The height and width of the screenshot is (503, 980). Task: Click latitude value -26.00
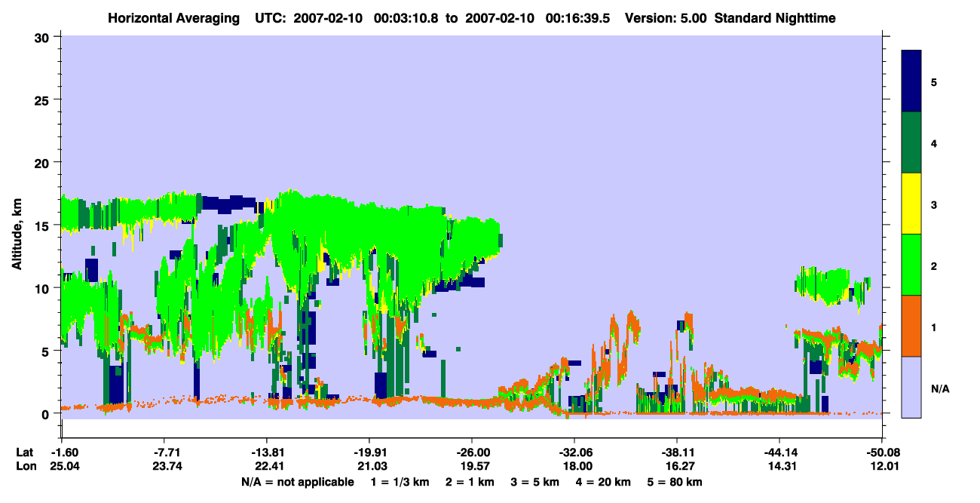(x=471, y=452)
